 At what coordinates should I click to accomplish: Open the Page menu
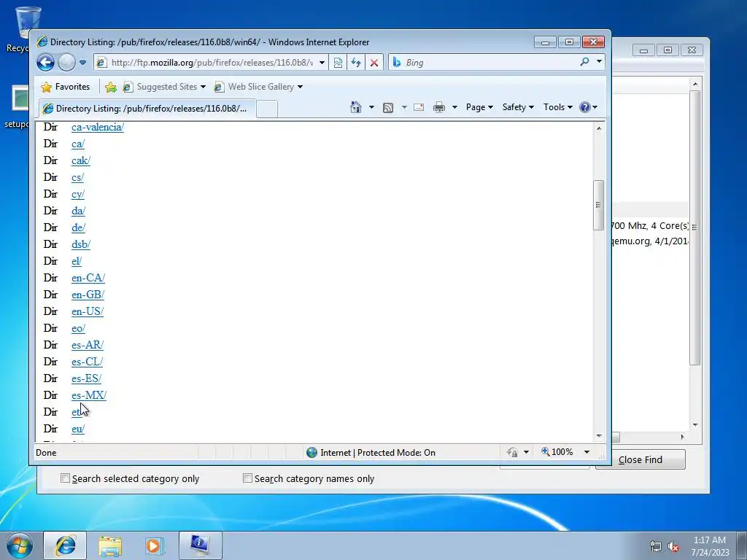click(x=479, y=107)
